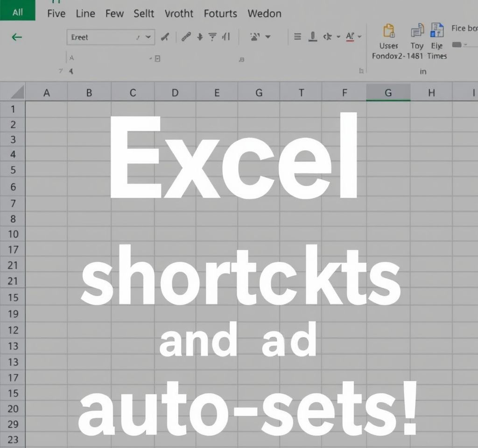Open the Wedon tab

(264, 14)
